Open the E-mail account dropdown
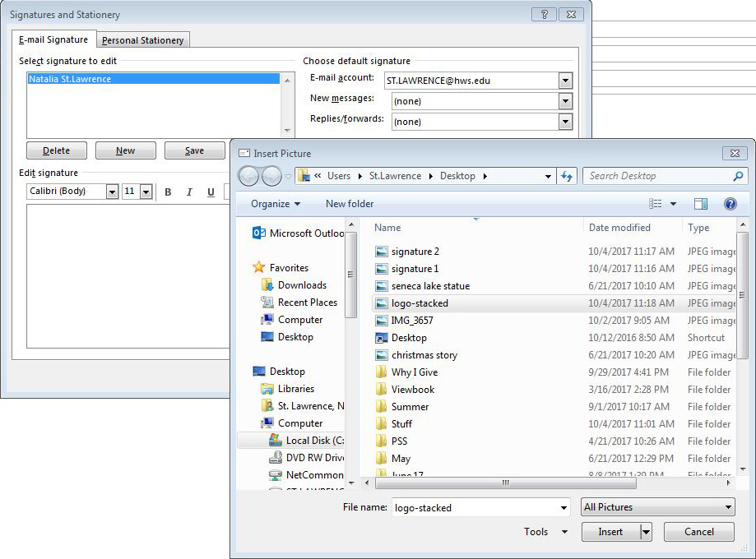Image resolution: width=756 pixels, height=559 pixels. (x=565, y=81)
